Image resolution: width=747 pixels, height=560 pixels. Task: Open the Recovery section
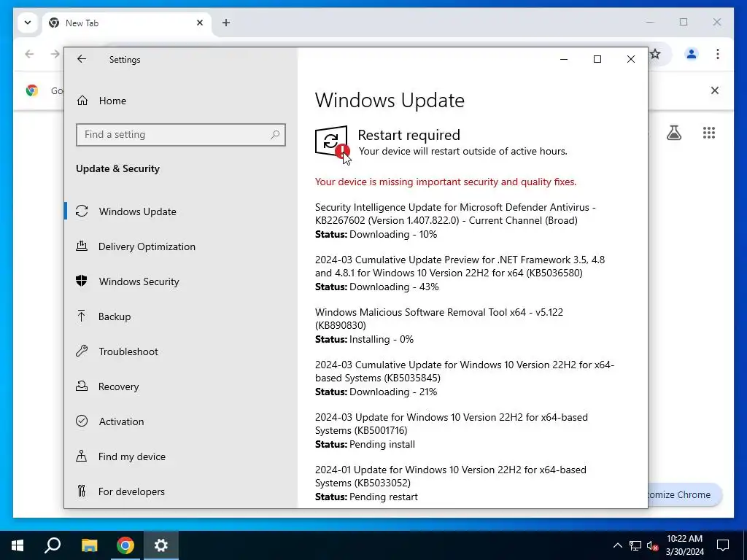119,386
